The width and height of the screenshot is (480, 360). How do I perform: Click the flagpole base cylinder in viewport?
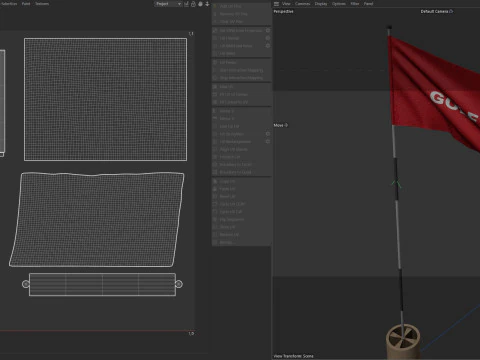click(x=403, y=342)
